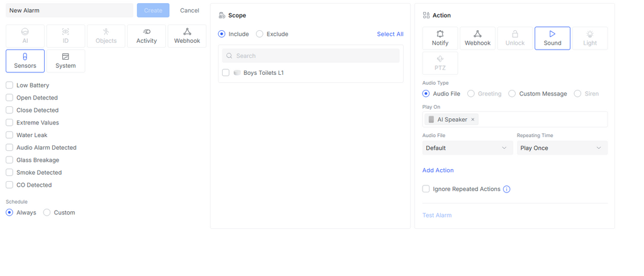The height and width of the screenshot is (276, 644).
Task: Open the Audio File dropdown
Action: click(467, 148)
